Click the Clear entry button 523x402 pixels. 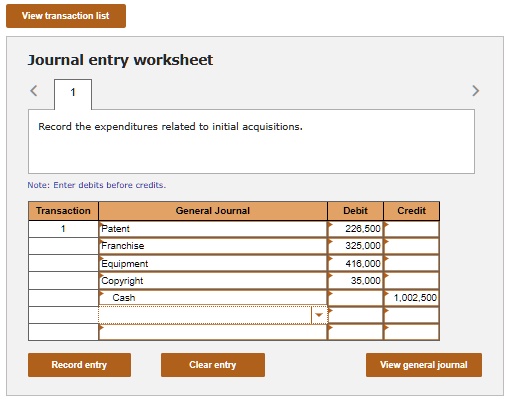tap(213, 365)
